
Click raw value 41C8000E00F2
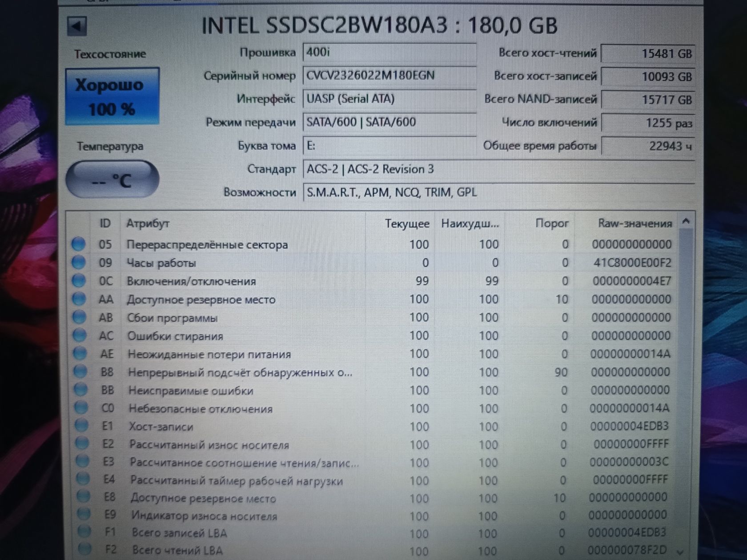632,263
